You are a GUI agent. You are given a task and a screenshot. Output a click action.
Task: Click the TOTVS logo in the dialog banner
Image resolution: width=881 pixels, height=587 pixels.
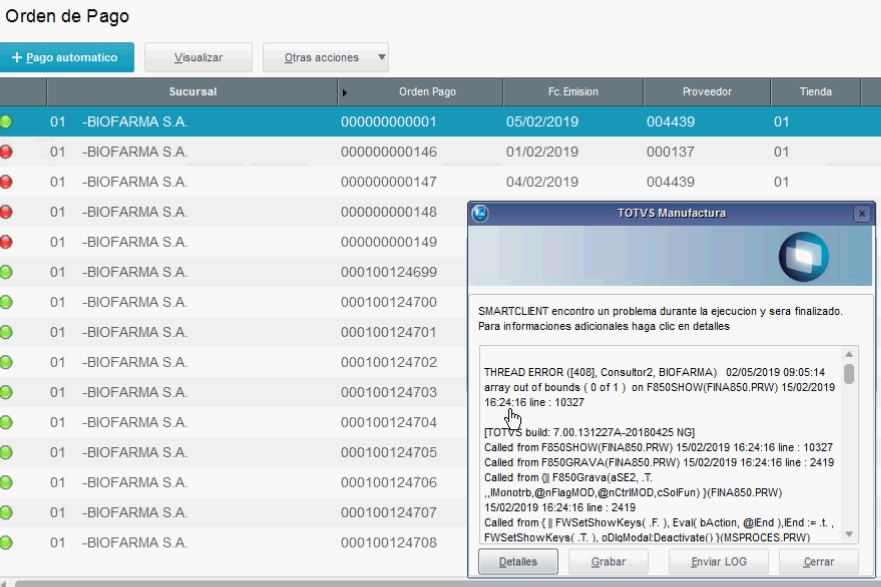(803, 257)
